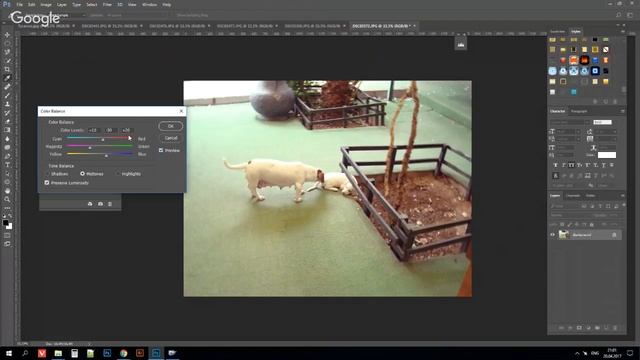
Task: Open the Windows notification center
Action: [x=630, y=353]
